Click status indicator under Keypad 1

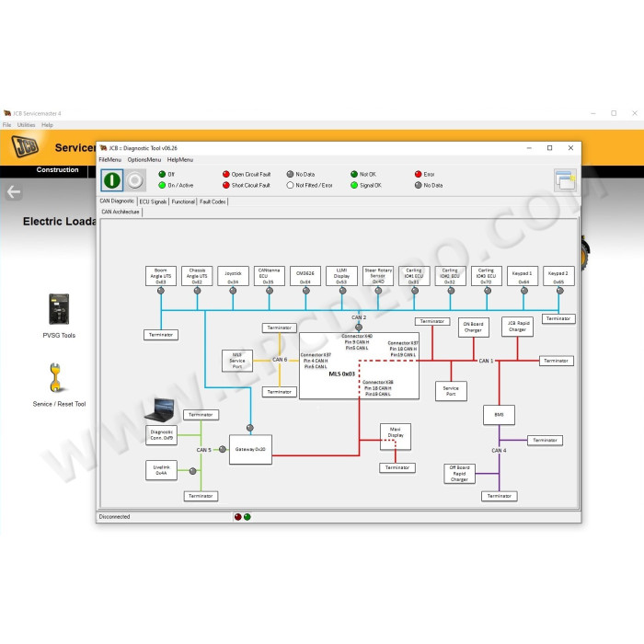point(524,291)
